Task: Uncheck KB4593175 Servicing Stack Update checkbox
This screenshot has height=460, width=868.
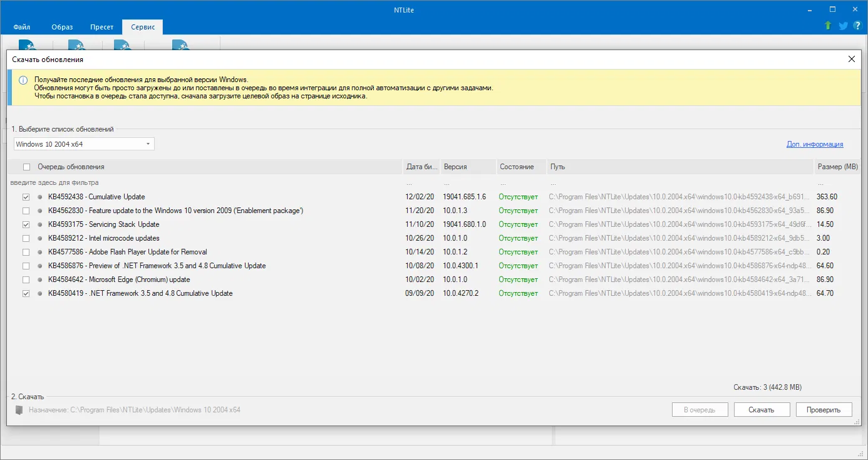Action: pyautogui.click(x=26, y=224)
